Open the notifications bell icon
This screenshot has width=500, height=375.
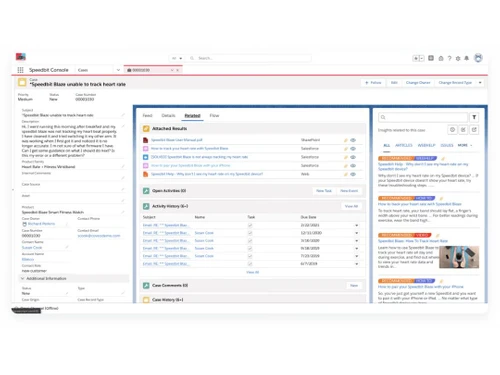[467, 58]
